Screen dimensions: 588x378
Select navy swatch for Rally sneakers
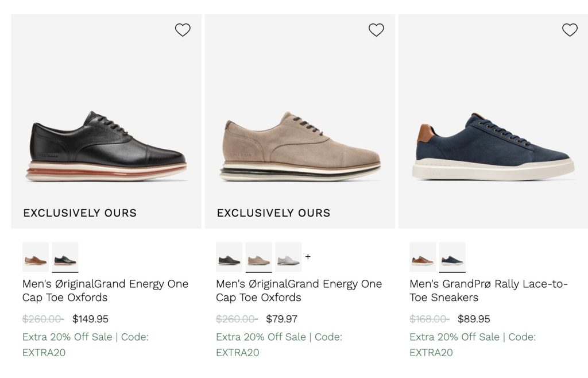pos(452,257)
